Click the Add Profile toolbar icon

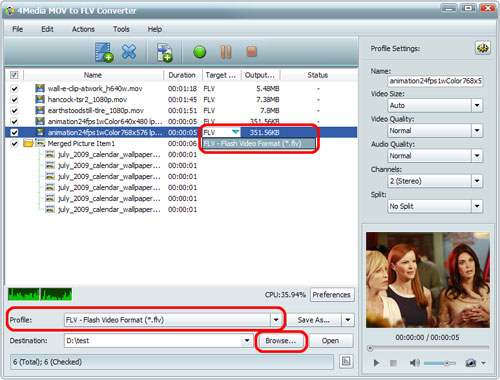tap(165, 52)
